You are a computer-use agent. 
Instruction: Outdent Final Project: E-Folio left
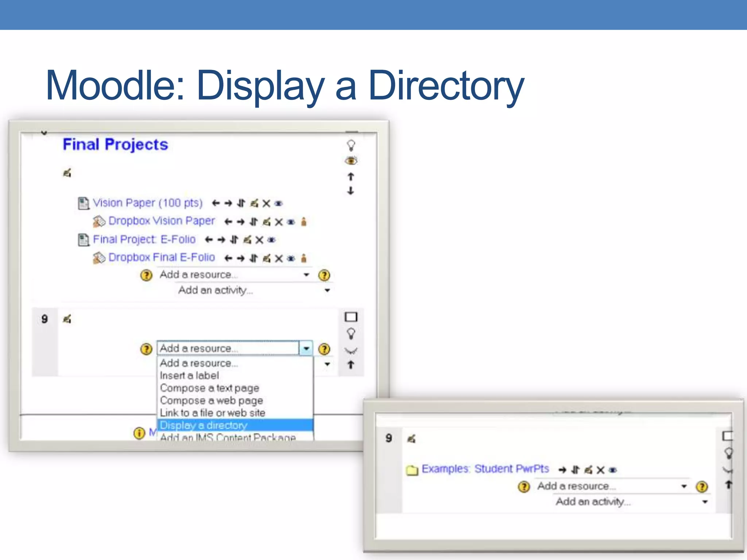click(209, 240)
